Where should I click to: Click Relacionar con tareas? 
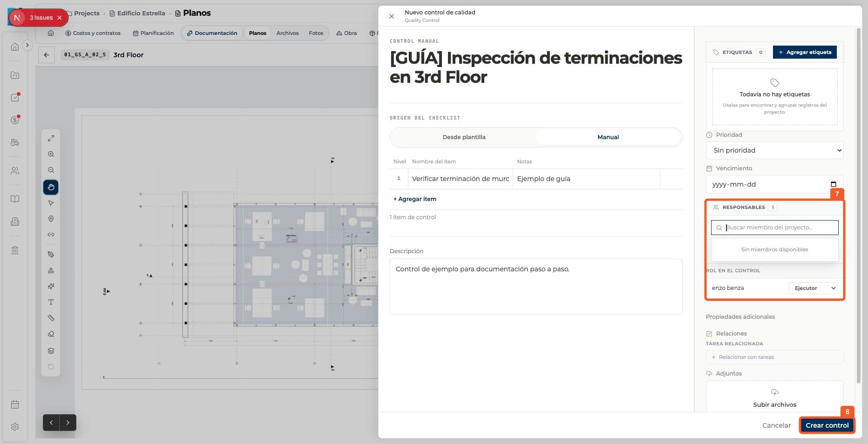tap(774, 357)
